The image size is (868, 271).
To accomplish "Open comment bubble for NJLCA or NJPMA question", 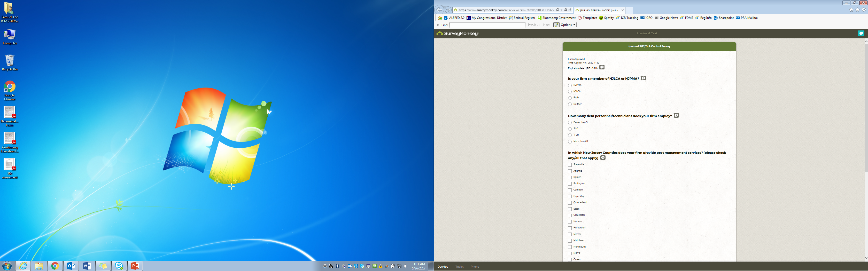I will point(643,78).
